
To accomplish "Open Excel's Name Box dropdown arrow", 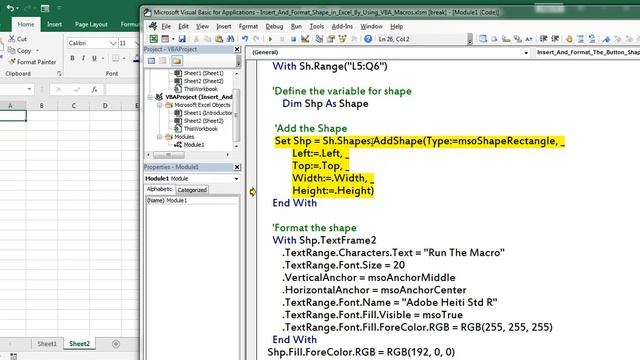I will point(29,89).
